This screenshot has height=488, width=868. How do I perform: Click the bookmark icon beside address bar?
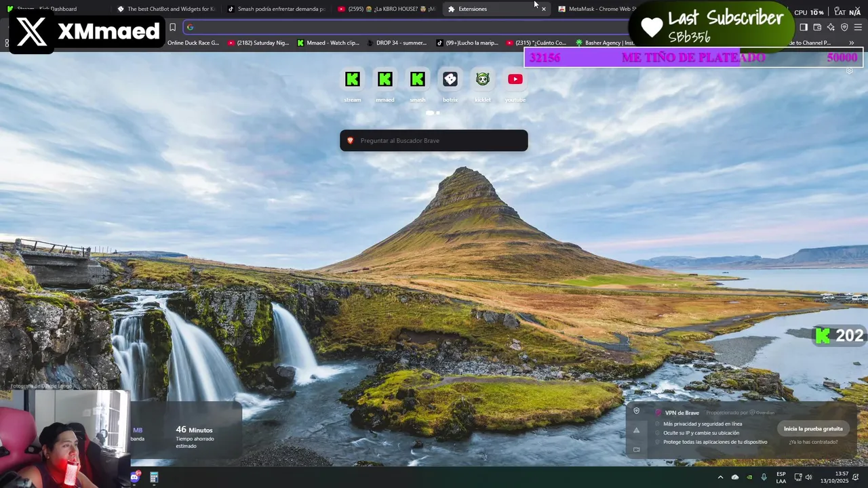[x=172, y=27]
